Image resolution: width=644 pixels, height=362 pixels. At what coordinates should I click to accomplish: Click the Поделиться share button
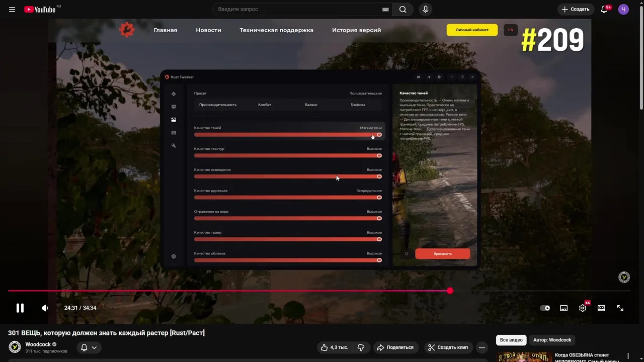coord(395,347)
